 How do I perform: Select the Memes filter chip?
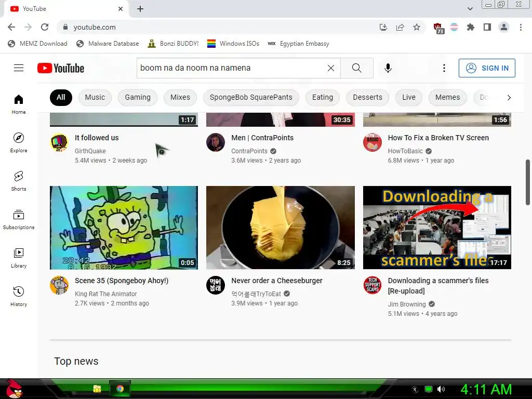coord(447,98)
